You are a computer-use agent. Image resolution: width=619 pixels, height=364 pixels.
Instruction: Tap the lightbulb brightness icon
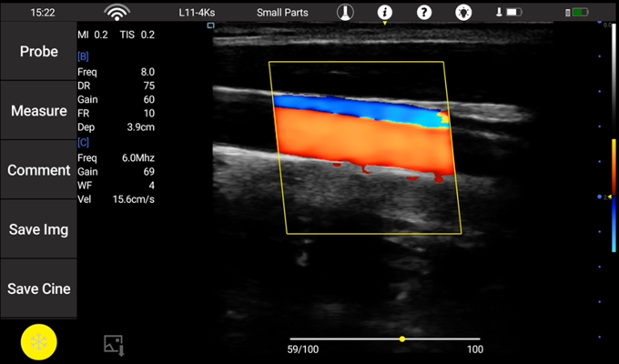pos(462,13)
